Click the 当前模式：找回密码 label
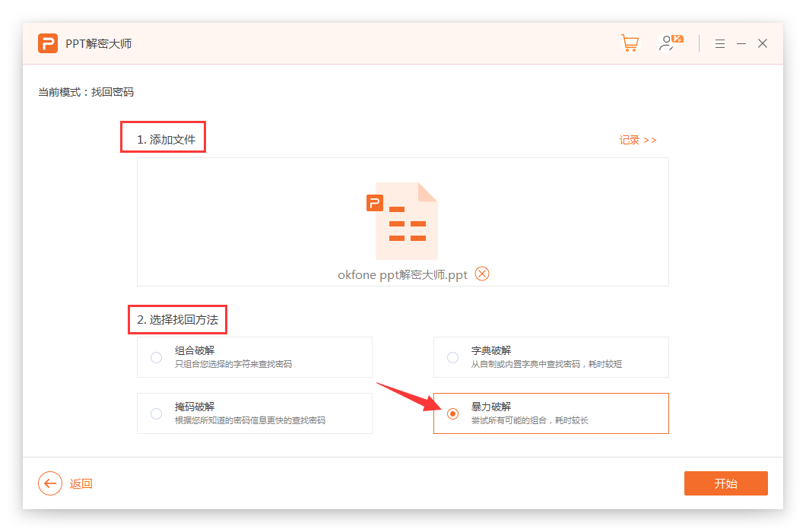Viewport: 806px width, 532px height. coord(86,92)
